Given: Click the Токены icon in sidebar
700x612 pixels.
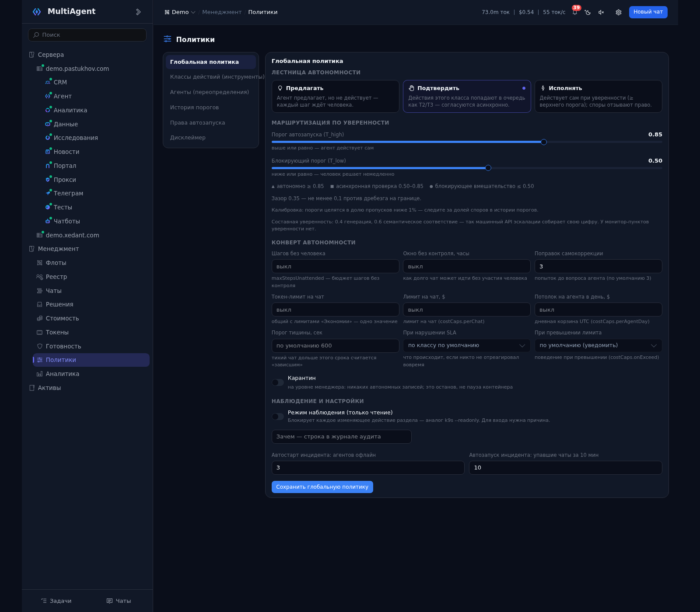Looking at the screenshot, I should click(x=40, y=332).
